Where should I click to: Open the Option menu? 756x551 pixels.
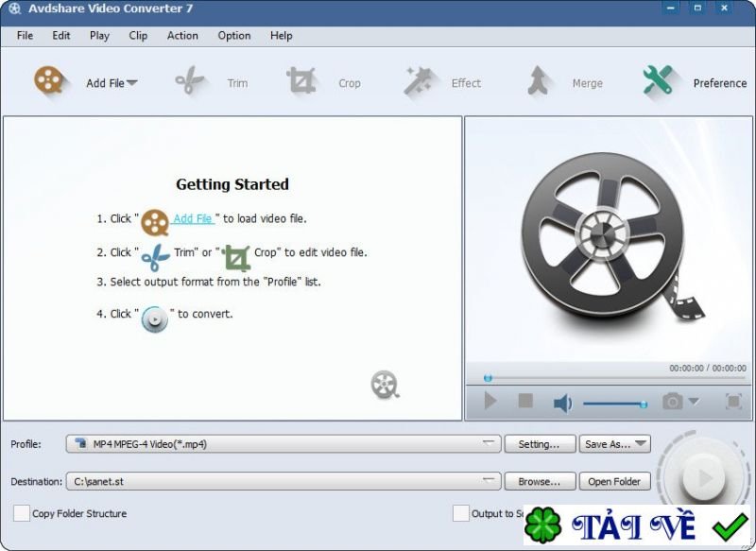tap(233, 36)
